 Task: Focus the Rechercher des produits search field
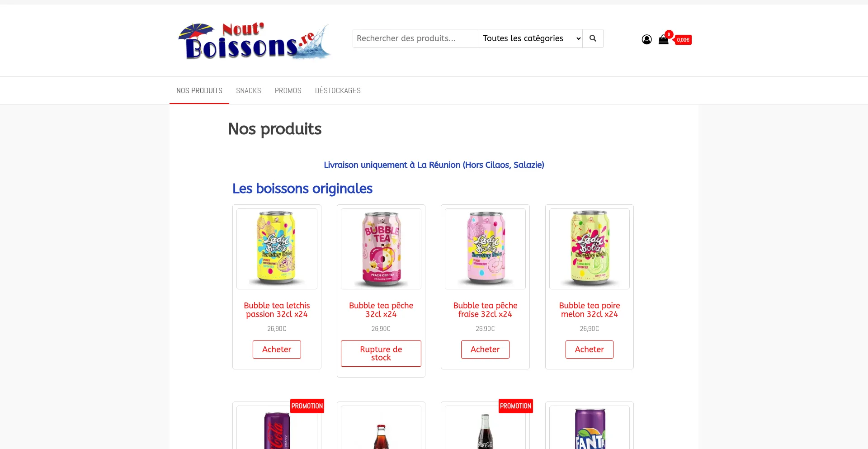point(416,38)
